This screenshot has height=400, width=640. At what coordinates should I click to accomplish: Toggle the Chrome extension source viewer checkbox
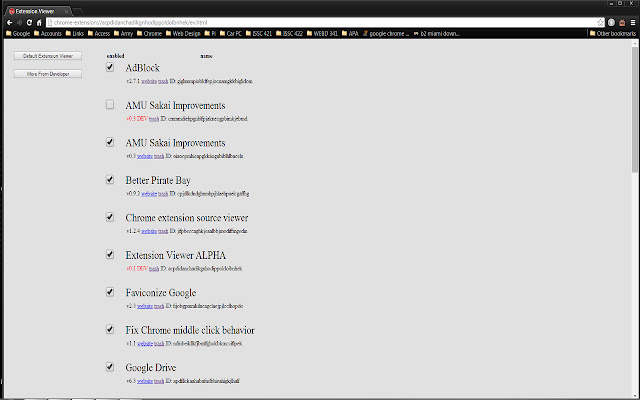tap(110, 217)
